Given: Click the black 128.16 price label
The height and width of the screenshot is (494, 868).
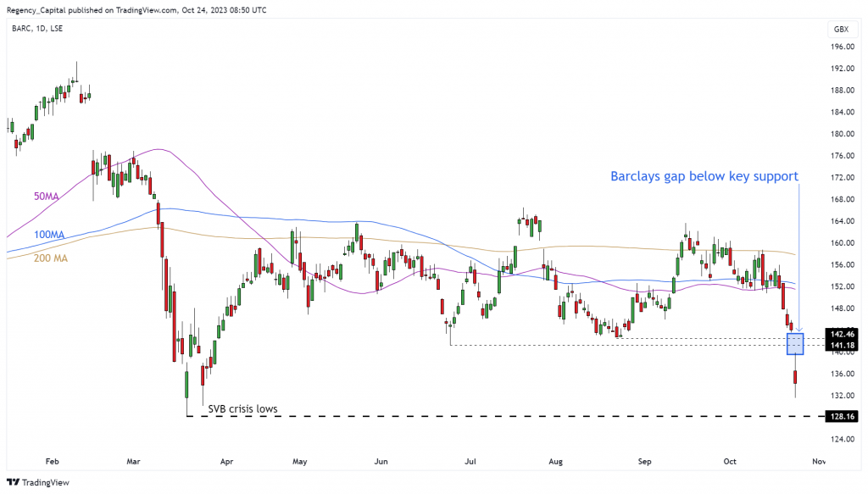Looking at the screenshot, I should [841, 417].
